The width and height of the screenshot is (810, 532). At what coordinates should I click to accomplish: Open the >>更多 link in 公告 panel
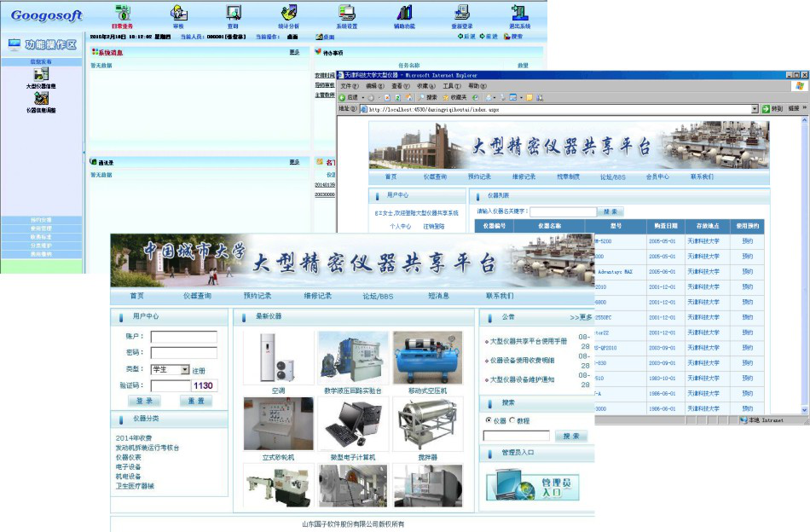coord(581,317)
